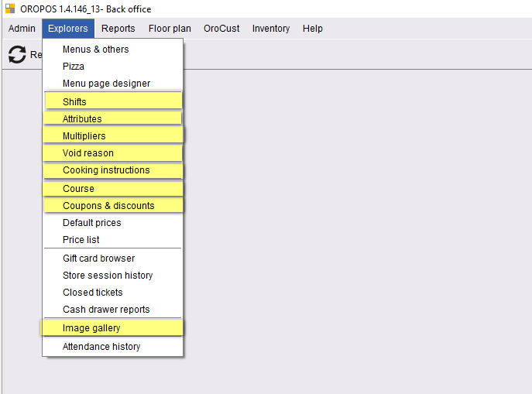This screenshot has height=394, width=532.
Task: Open the Help menu
Action: [313, 29]
